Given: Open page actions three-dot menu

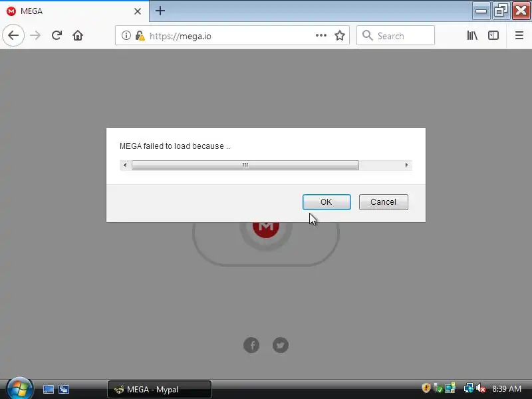Looking at the screenshot, I should pyautogui.click(x=321, y=35).
